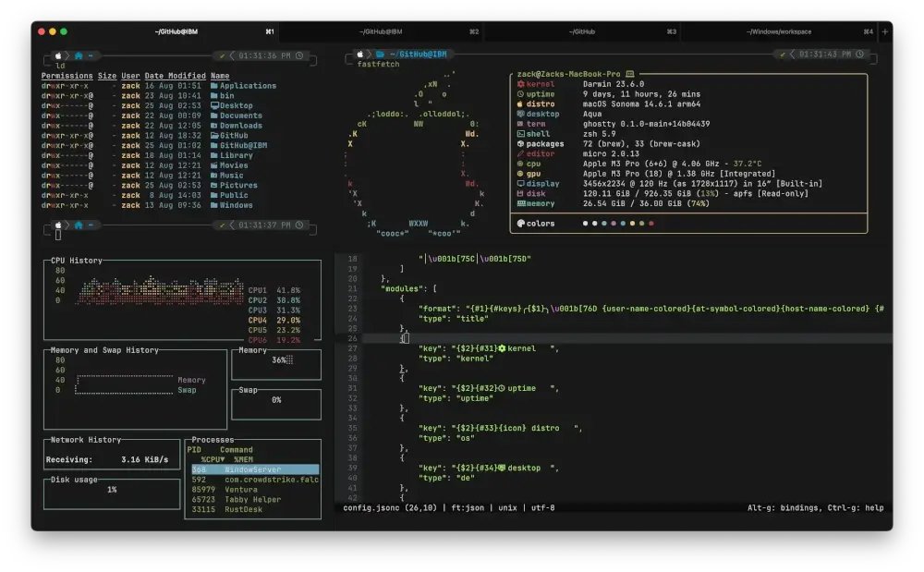Click the GitHub@IBM folder name in listing

click(x=243, y=146)
